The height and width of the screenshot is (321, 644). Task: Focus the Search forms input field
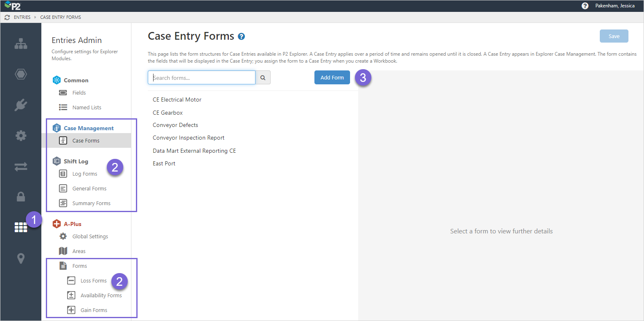[x=201, y=78]
